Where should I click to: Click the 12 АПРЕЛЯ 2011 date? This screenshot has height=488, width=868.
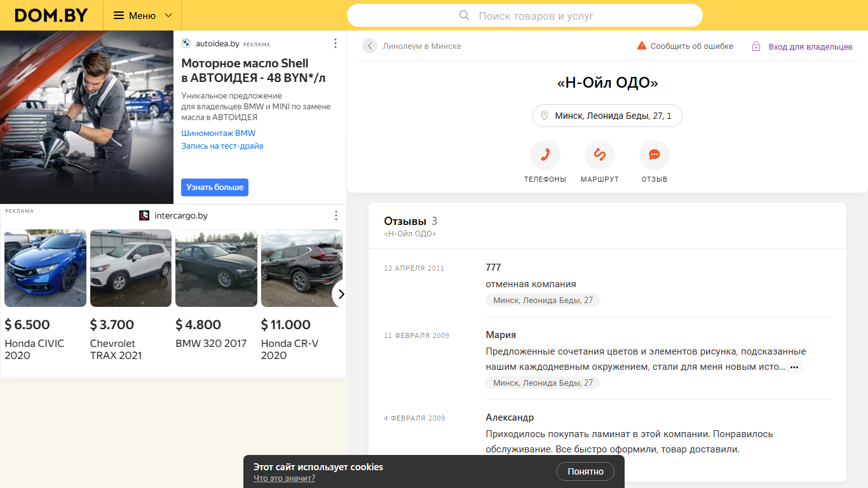414,268
